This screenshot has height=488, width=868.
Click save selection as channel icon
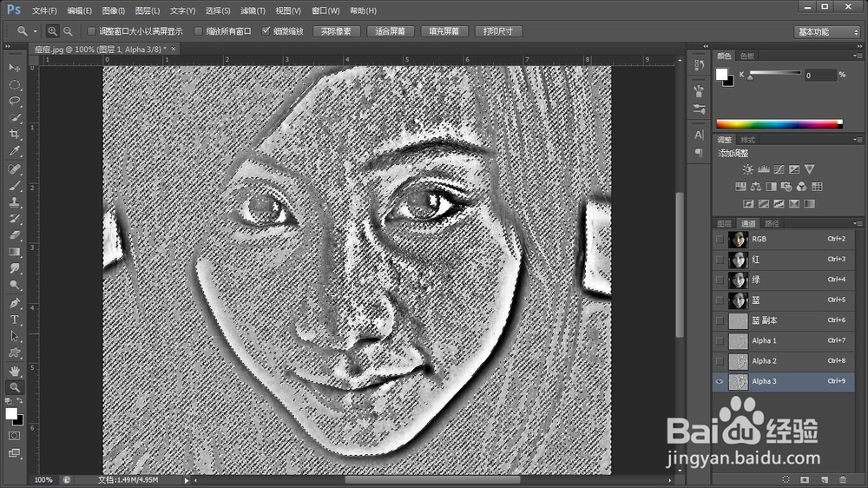[805, 479]
